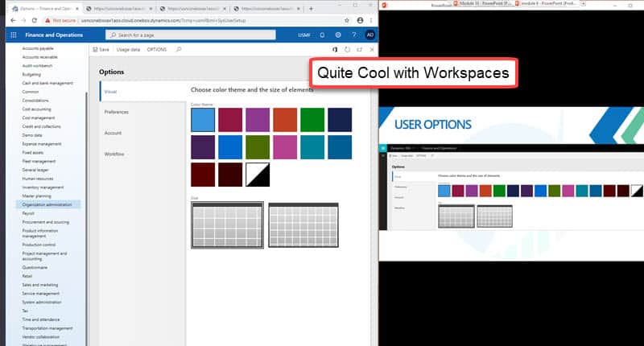Click the USER OPTIONS slide in PowerPoint
The height and width of the screenshot is (346, 644).
tap(511, 184)
